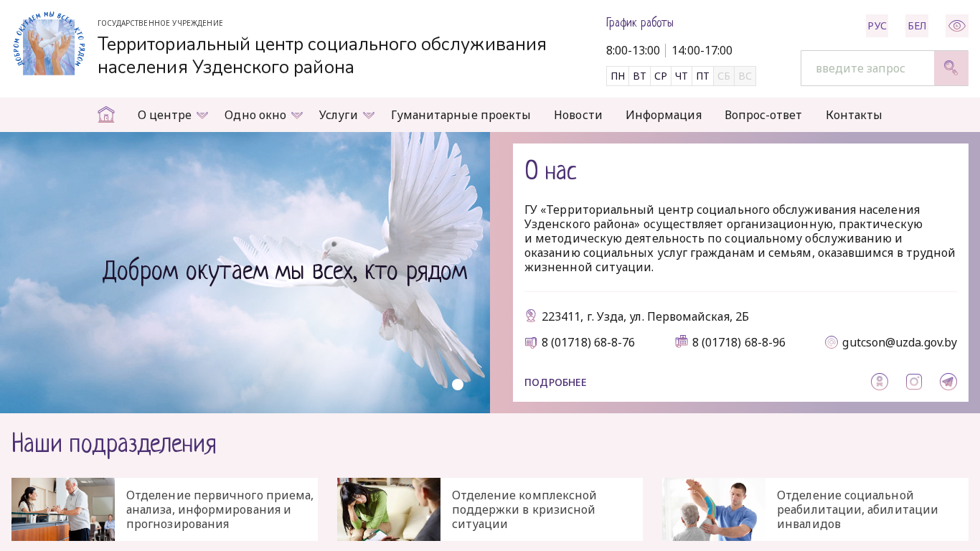This screenshot has width=980, height=551.
Task: Open the Гуманитарные проекты menu item
Action: tap(461, 115)
